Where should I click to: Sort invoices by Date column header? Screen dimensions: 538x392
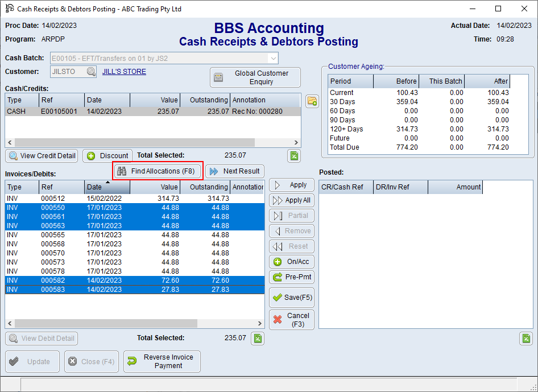pyautogui.click(x=107, y=187)
